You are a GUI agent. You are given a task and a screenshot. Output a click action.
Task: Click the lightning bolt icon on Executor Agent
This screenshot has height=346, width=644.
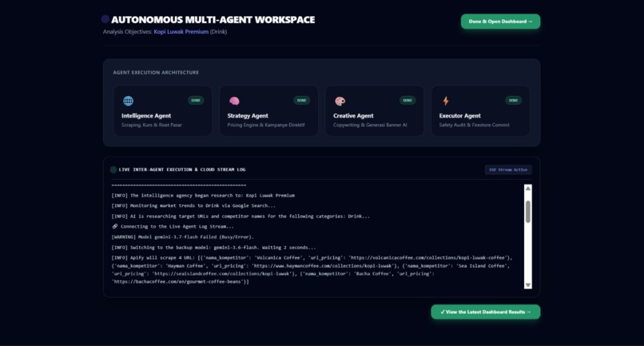click(x=446, y=101)
